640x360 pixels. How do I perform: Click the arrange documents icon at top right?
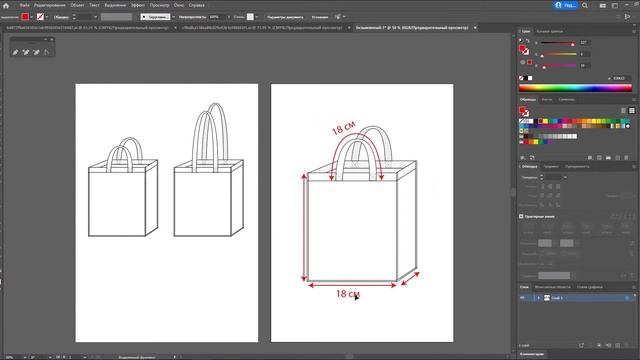603,6
